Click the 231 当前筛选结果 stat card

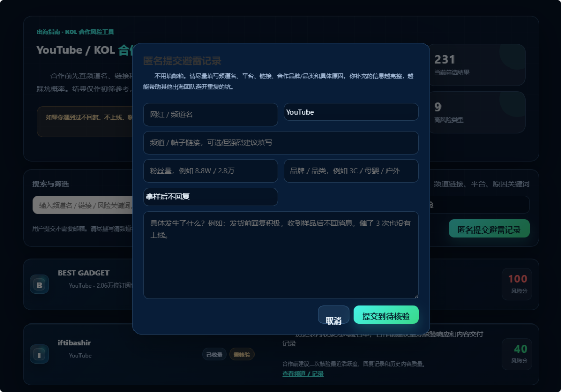click(x=477, y=65)
